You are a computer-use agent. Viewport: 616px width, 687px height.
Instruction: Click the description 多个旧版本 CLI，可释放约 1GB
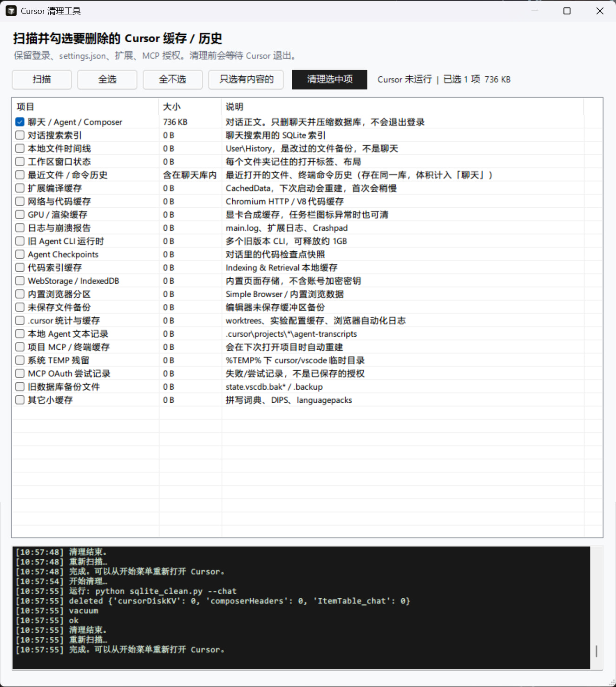(x=286, y=241)
